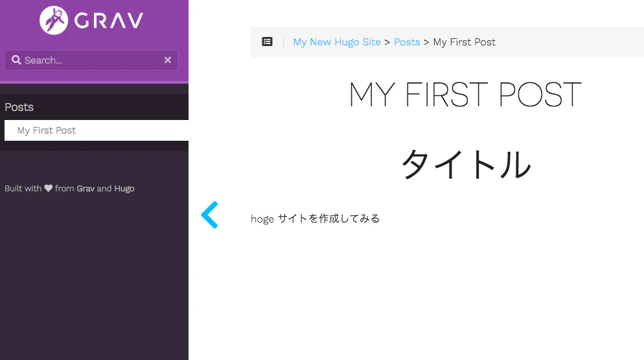Follow the Grav link in the footer
The width and height of the screenshot is (644, 360).
click(x=86, y=189)
